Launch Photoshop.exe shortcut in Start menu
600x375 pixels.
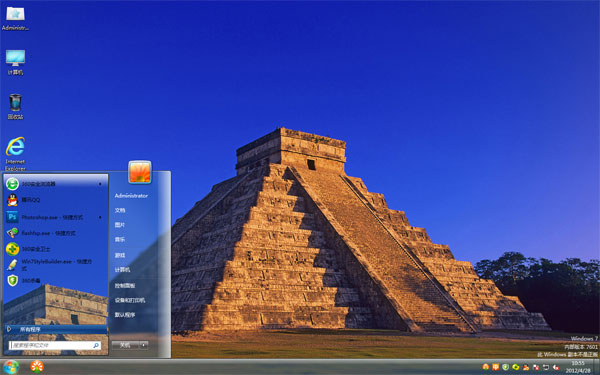[55, 217]
